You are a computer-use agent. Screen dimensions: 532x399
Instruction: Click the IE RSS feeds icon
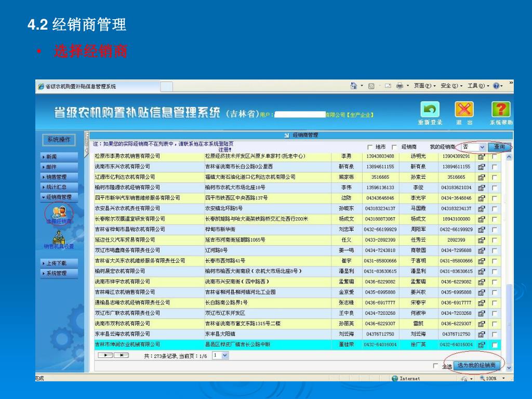point(371,86)
